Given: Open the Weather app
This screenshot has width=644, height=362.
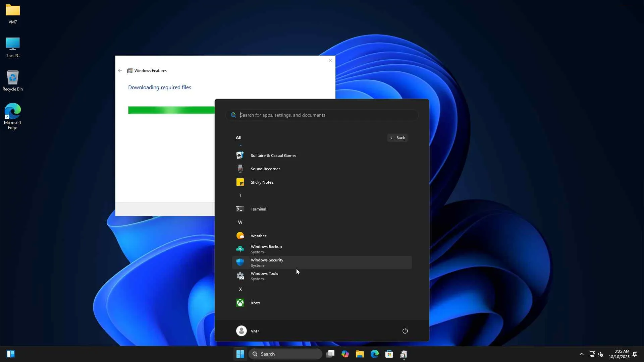Looking at the screenshot, I should pyautogui.click(x=258, y=236).
